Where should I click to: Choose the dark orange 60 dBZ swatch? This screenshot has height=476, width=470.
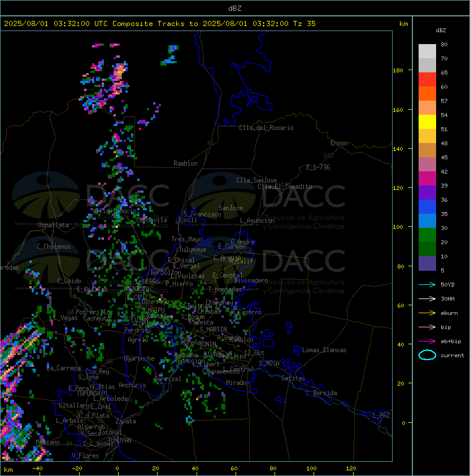click(x=427, y=94)
